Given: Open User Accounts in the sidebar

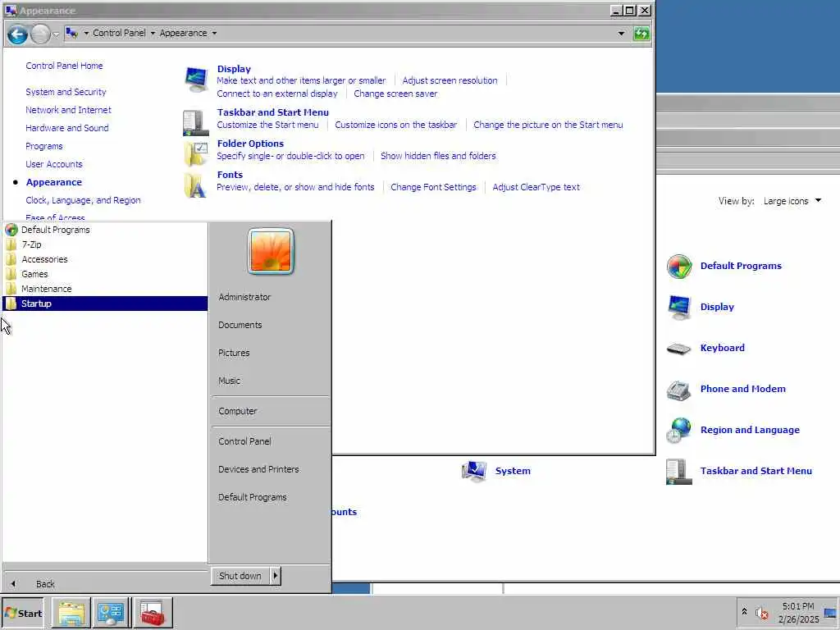Looking at the screenshot, I should tap(54, 164).
